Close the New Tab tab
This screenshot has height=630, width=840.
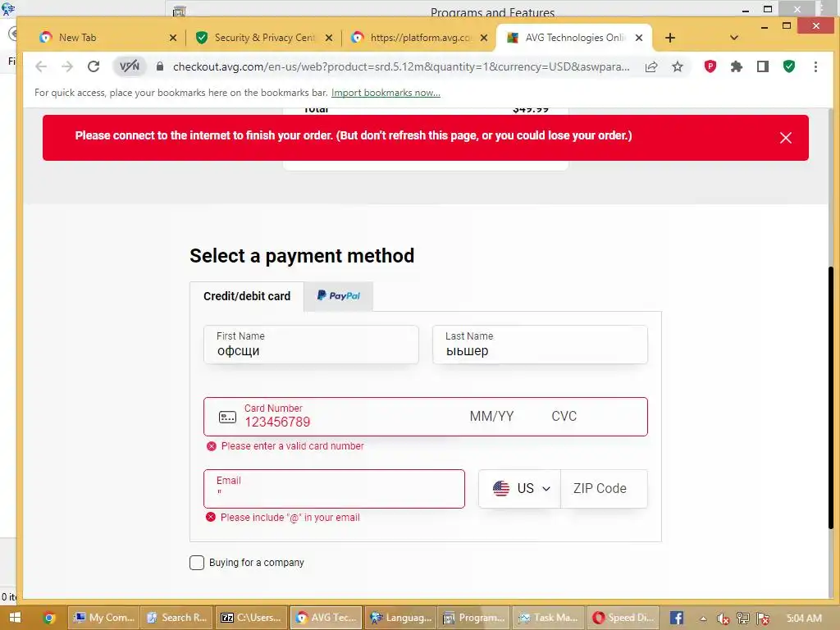point(173,38)
